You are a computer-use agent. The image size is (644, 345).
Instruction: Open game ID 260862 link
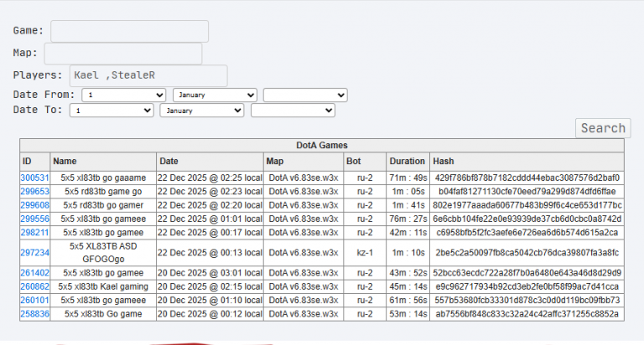[35, 286]
